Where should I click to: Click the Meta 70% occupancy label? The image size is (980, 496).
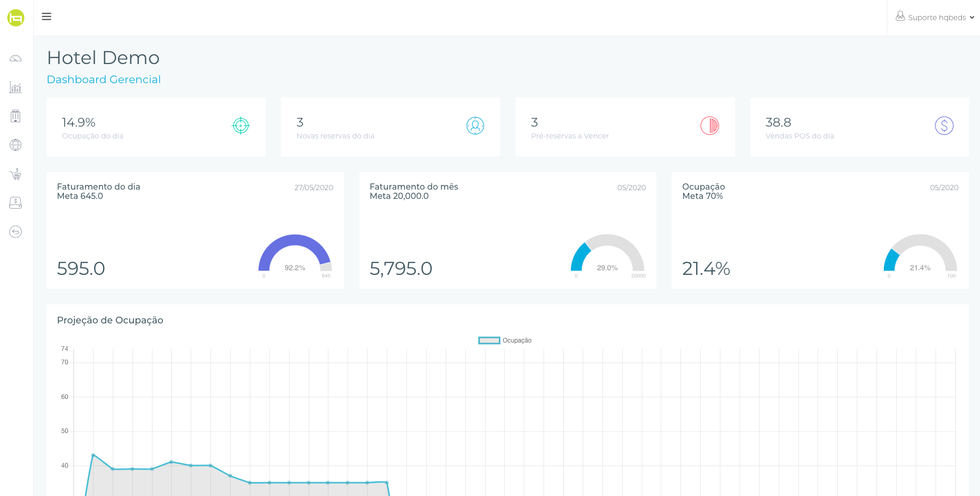[x=702, y=196]
